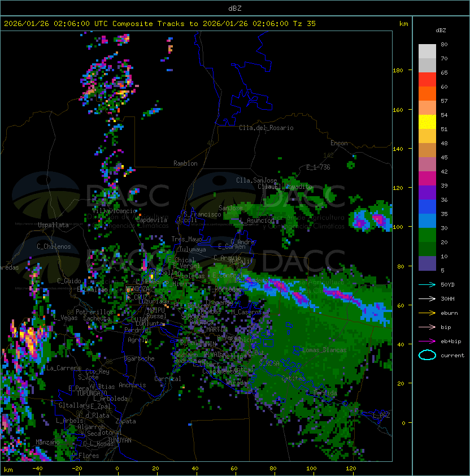The image size is (470, 476).
Task: Click the TUPUNGATO label
Action: (92, 393)
